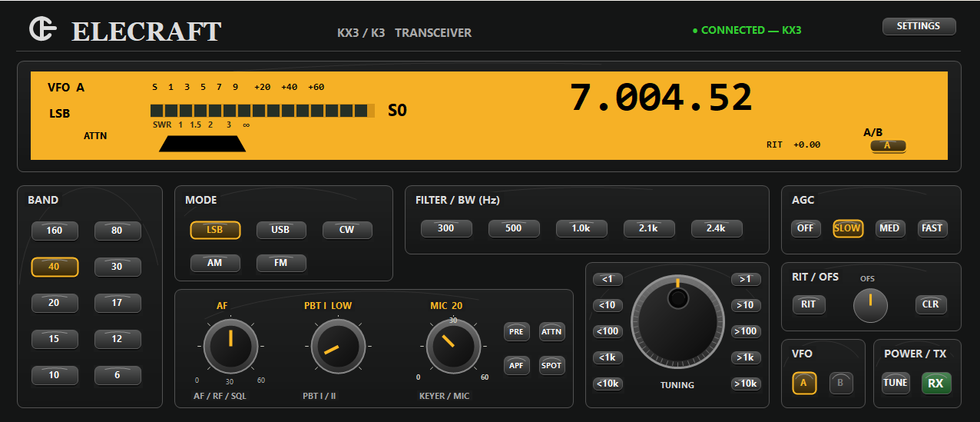Toggle the ATTN attenuator button
This screenshot has width=980, height=422.
(551, 332)
